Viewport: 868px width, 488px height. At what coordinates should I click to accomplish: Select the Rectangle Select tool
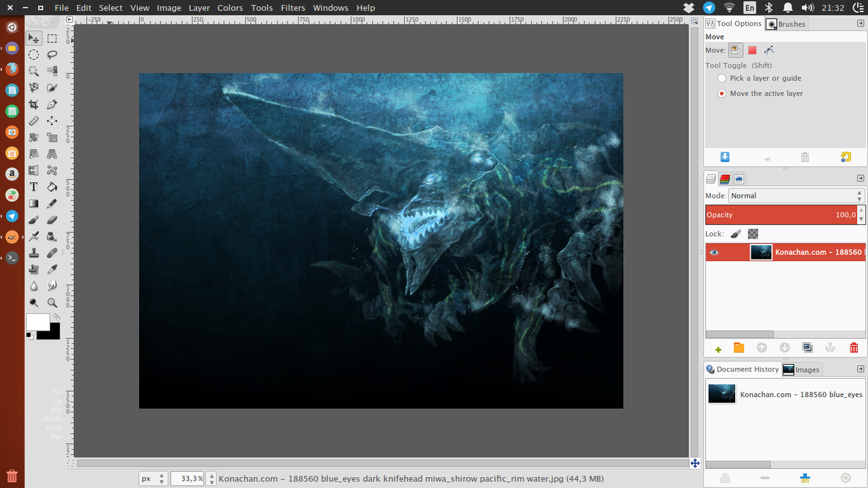pos(52,39)
